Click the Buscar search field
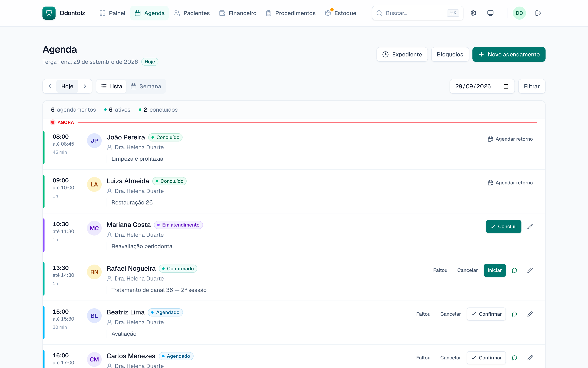588x368 pixels. 418,13
